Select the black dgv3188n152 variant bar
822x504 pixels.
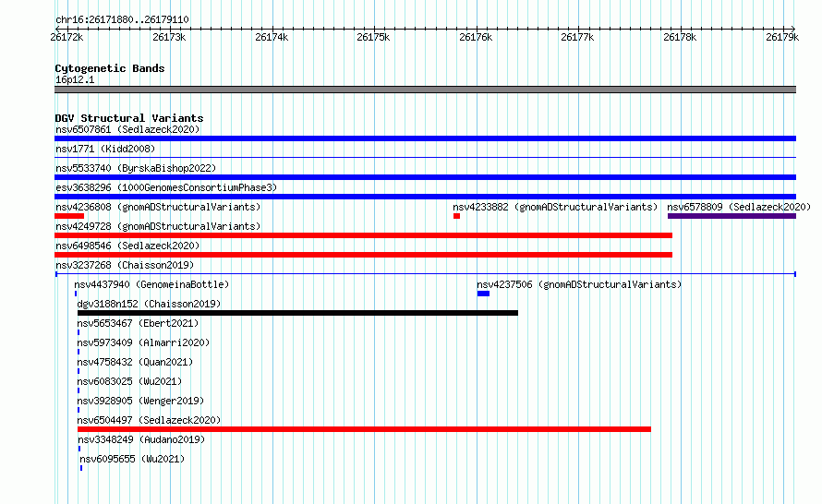297,313
